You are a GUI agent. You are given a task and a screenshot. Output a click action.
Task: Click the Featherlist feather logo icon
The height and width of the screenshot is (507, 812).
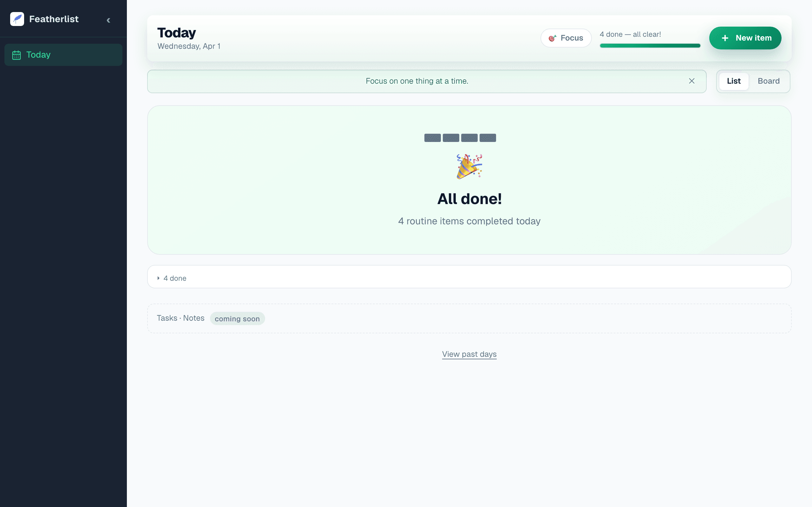(x=17, y=19)
